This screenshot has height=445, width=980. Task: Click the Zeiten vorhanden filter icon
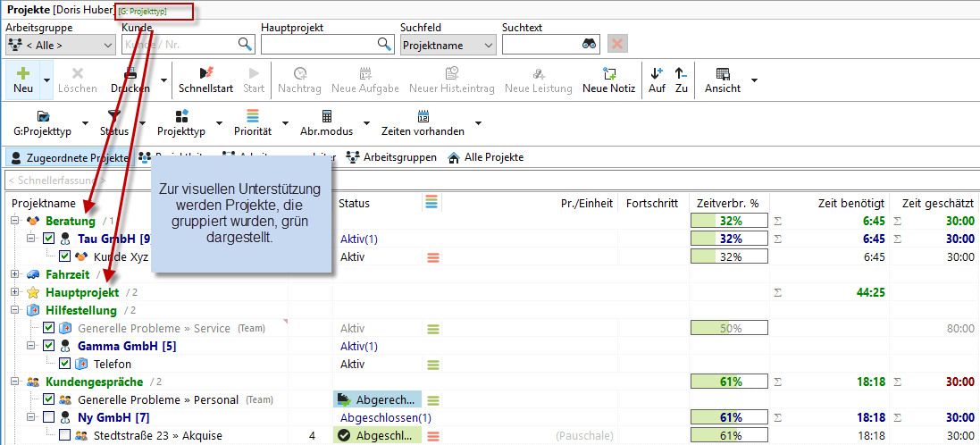423,116
